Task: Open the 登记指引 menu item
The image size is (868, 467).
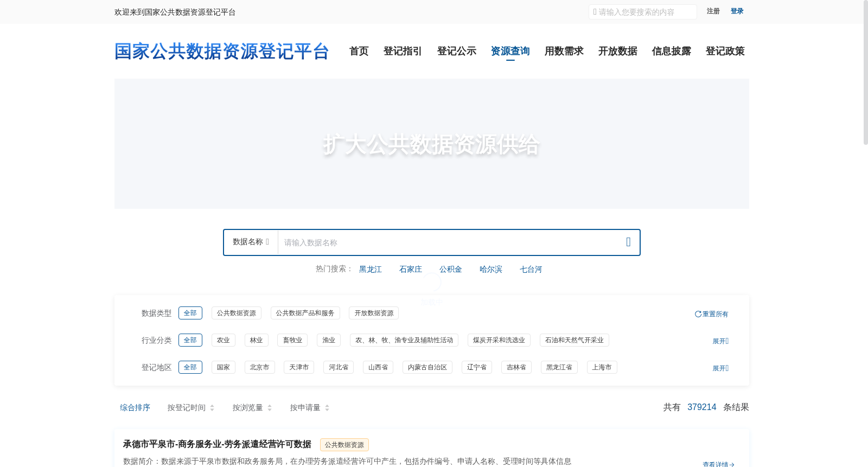Action: coord(403,51)
